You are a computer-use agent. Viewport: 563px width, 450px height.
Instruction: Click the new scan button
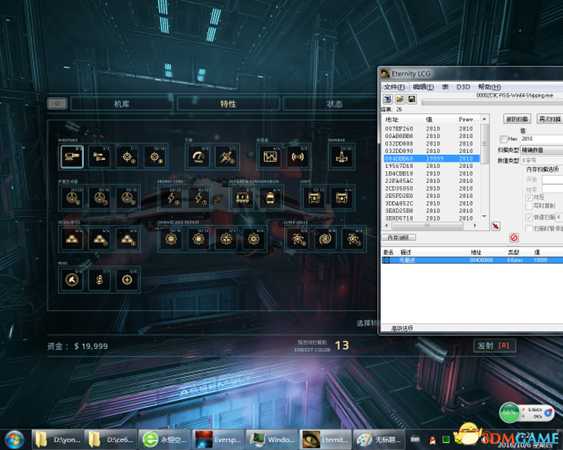[517, 119]
